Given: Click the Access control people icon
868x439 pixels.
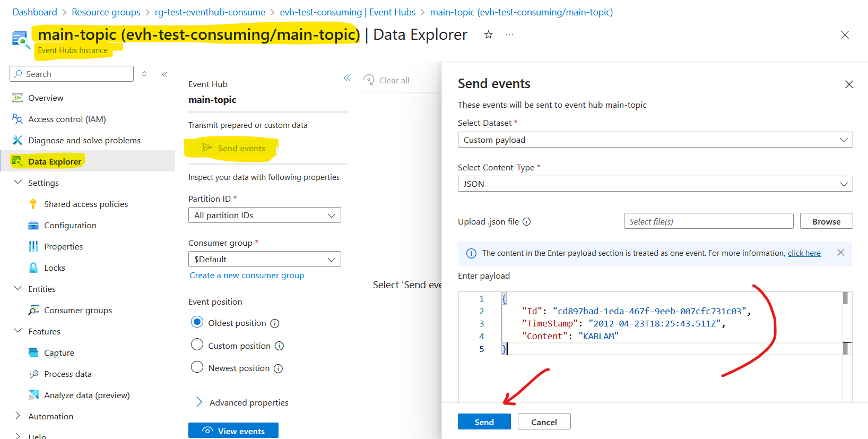Looking at the screenshot, I should 18,119.
